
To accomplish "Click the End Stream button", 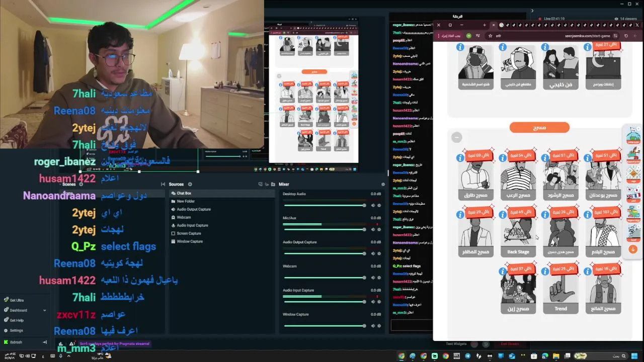I will (510, 344).
